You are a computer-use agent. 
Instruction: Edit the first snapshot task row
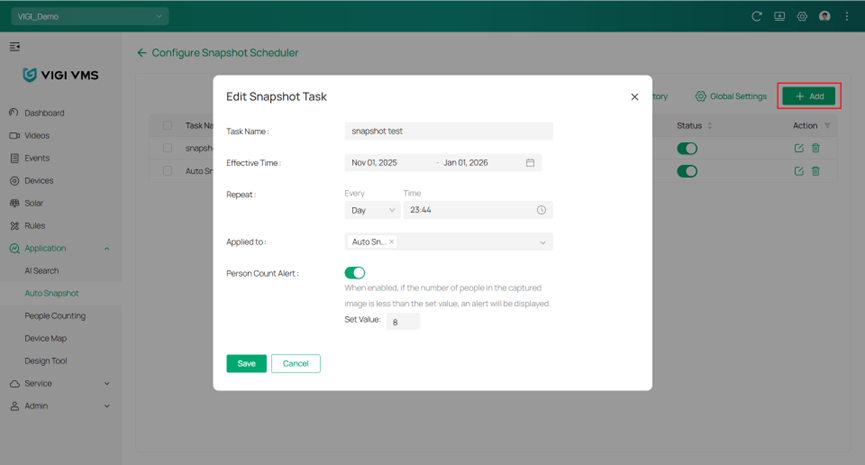pos(799,148)
